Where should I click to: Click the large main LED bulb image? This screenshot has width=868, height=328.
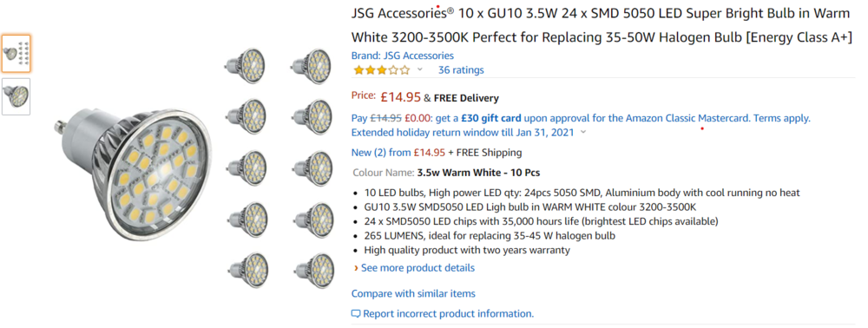click(134, 174)
